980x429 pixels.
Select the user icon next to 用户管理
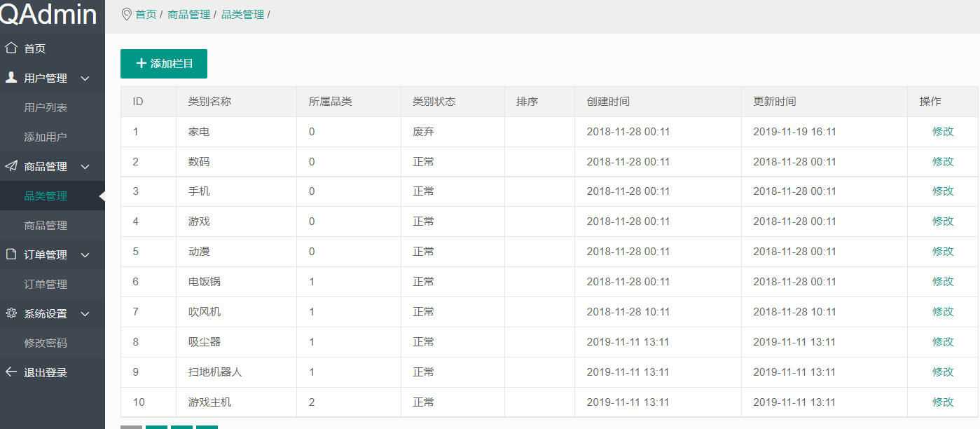pyautogui.click(x=10, y=78)
